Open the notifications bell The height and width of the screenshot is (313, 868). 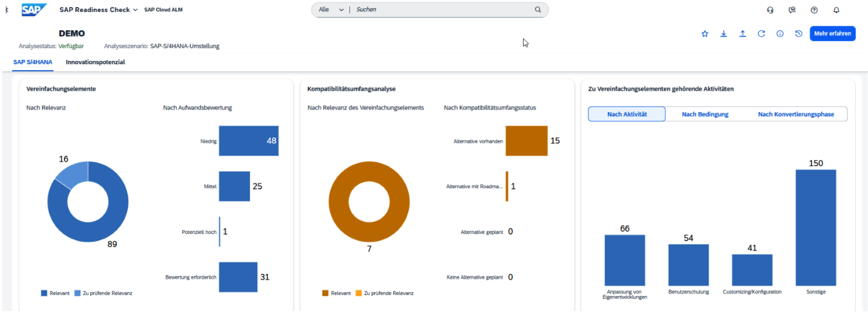click(x=836, y=10)
